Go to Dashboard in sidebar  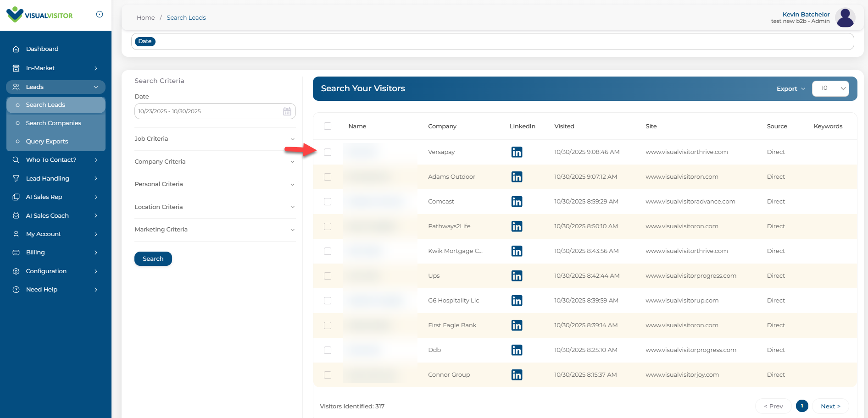[42, 49]
